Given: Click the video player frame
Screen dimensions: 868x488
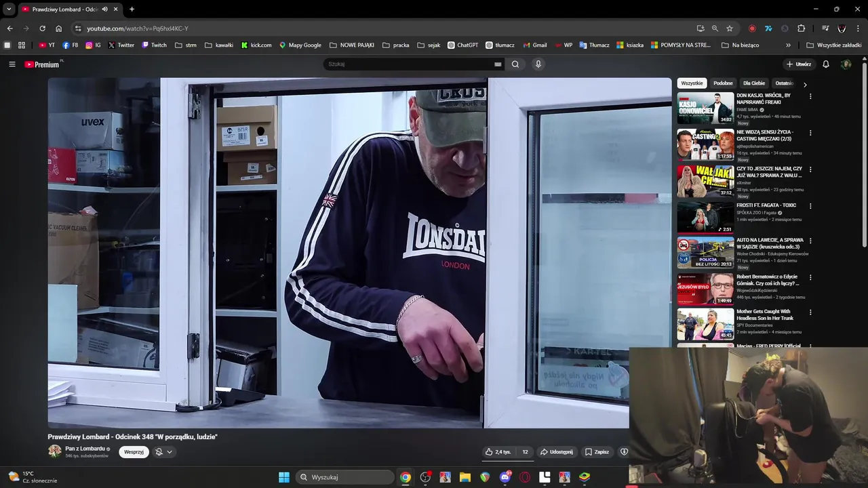Looking at the screenshot, I should pyautogui.click(x=359, y=253).
